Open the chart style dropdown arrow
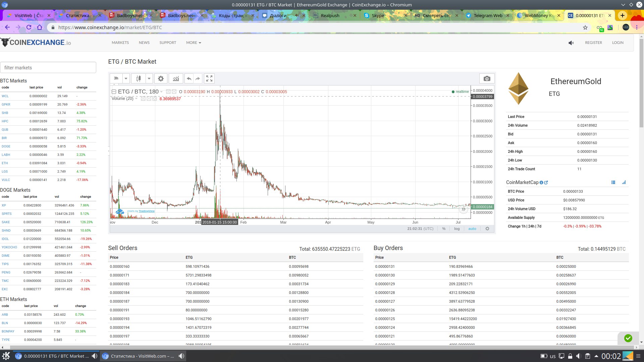 pos(149,78)
